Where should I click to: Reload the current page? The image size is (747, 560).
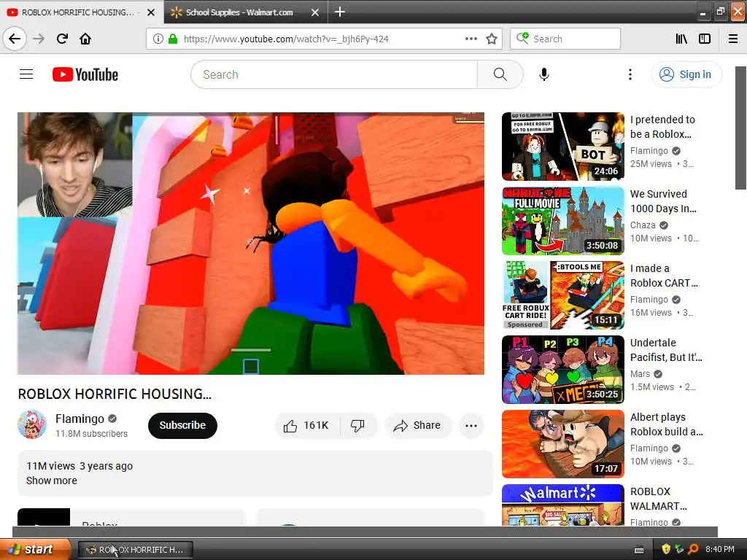point(62,39)
